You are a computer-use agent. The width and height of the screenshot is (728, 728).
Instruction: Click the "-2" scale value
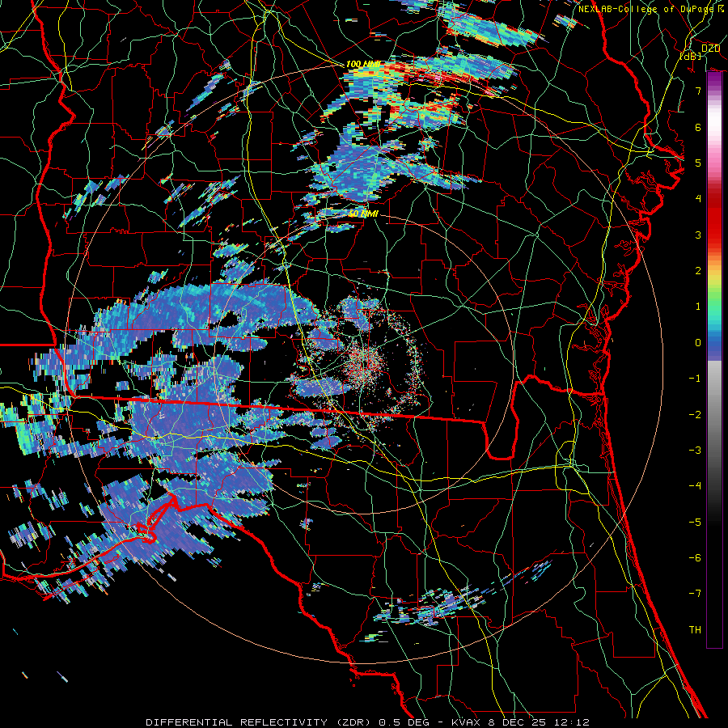[x=695, y=415]
